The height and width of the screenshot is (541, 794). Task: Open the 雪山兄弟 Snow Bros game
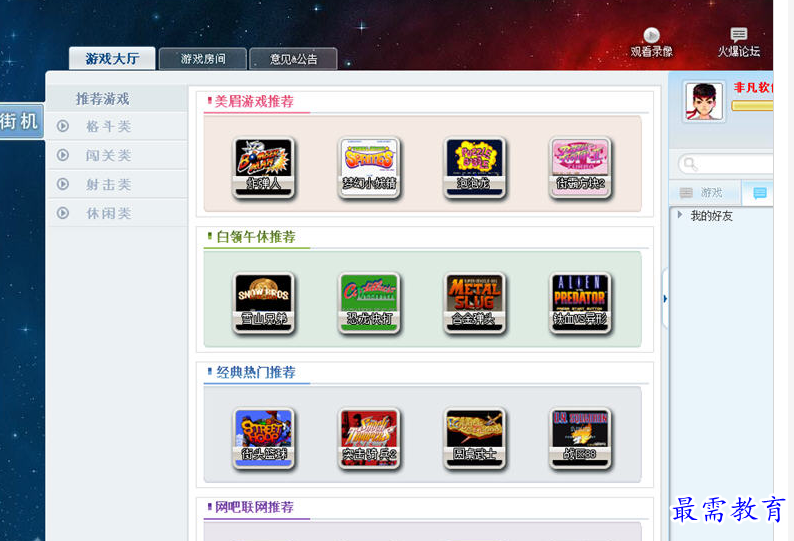pyautogui.click(x=263, y=303)
